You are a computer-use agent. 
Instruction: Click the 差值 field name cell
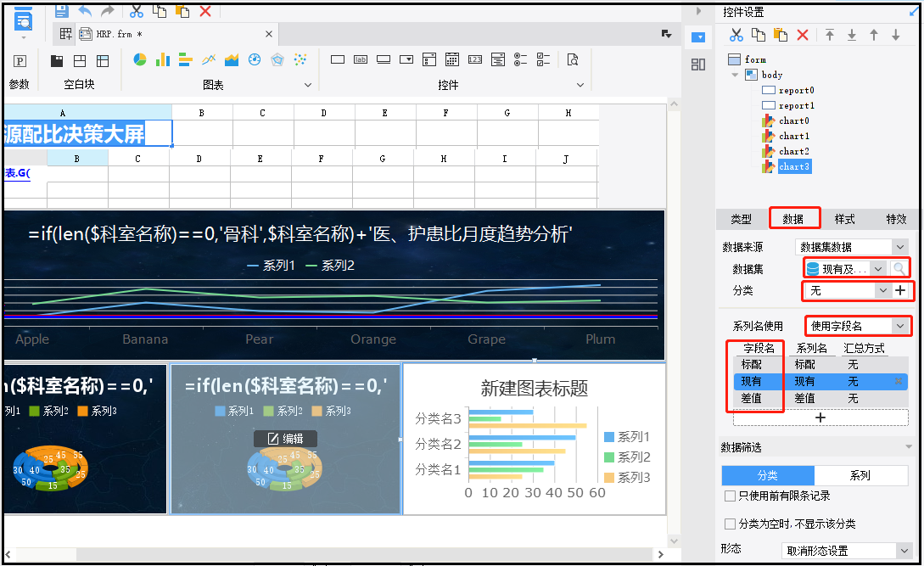tap(752, 399)
